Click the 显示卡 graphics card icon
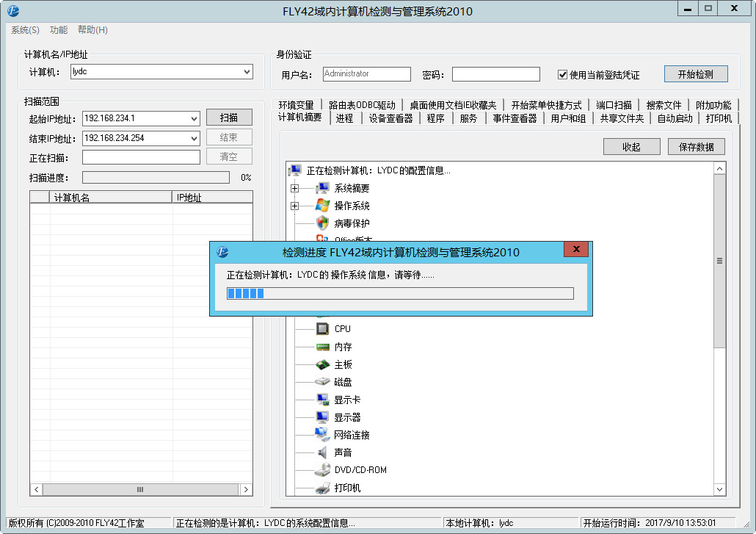Viewport: 756px width, 534px height. point(322,400)
